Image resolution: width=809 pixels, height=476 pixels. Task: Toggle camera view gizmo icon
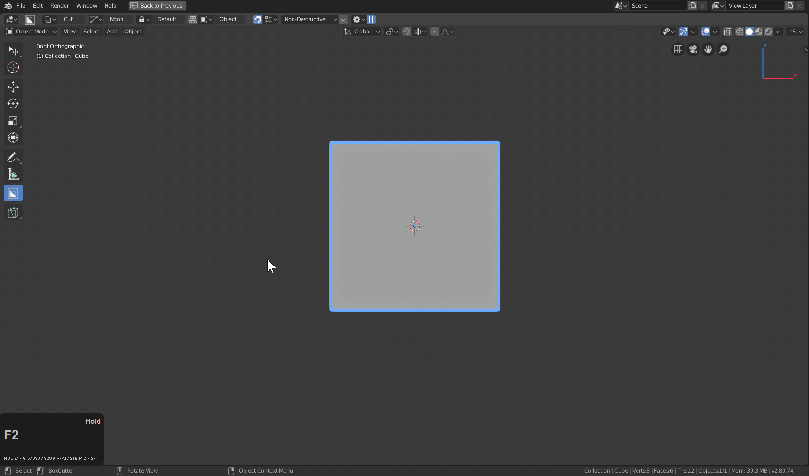click(x=692, y=49)
